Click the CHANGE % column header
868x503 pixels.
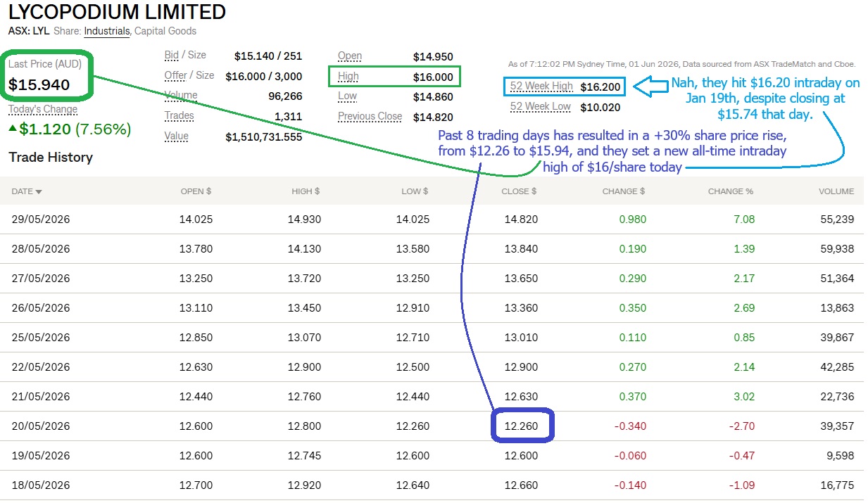731,191
